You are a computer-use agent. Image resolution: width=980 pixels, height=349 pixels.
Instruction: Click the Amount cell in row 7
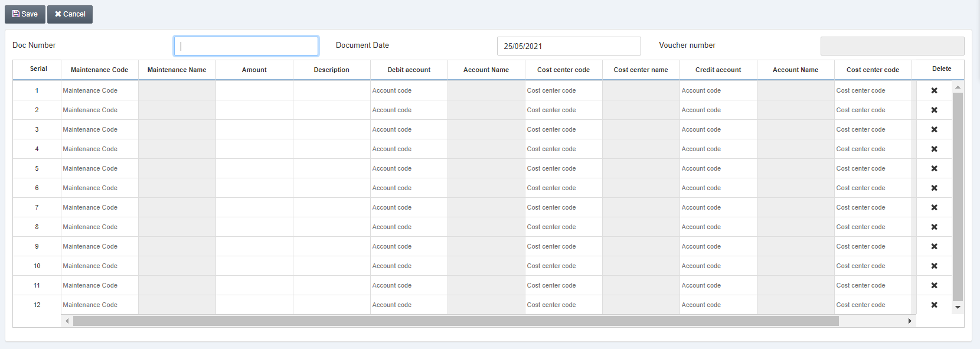pos(254,207)
